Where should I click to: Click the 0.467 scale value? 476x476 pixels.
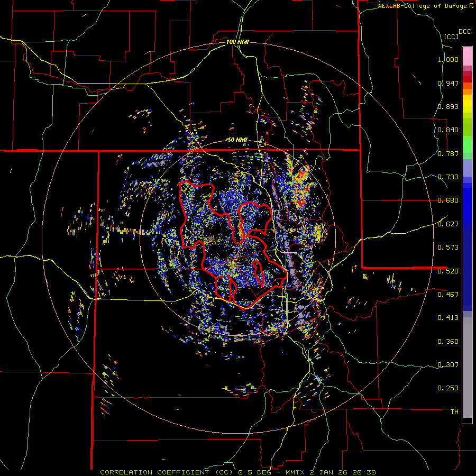click(448, 295)
